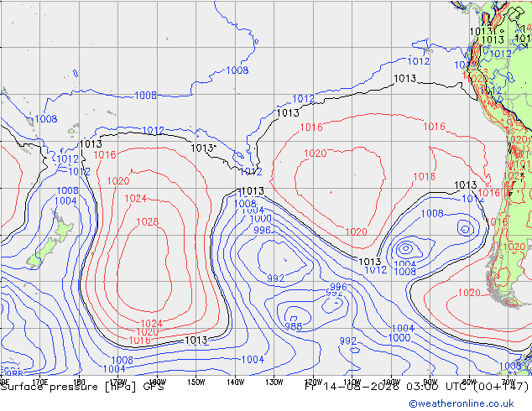Click the 180 longitude axis label
Image resolution: width=532 pixels, height=411 pixels.
(x=79, y=382)
